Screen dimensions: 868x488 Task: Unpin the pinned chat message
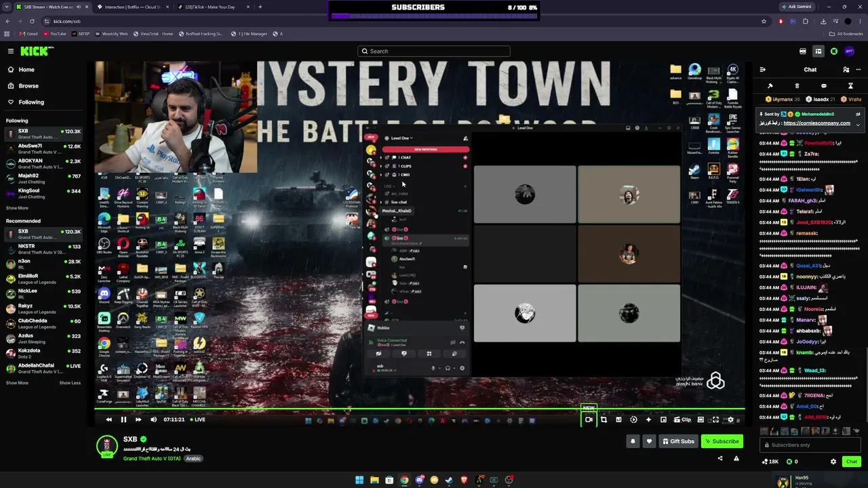[x=858, y=115]
